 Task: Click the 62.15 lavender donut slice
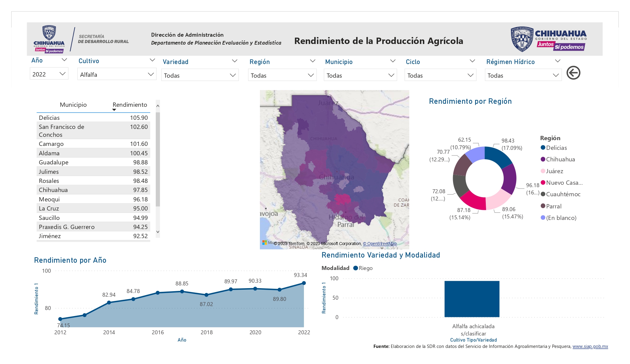tap(476, 153)
